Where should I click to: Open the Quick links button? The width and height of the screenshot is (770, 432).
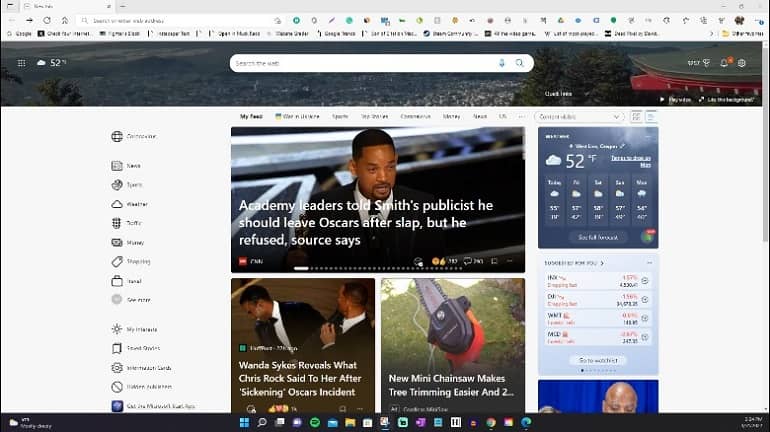[x=558, y=93]
